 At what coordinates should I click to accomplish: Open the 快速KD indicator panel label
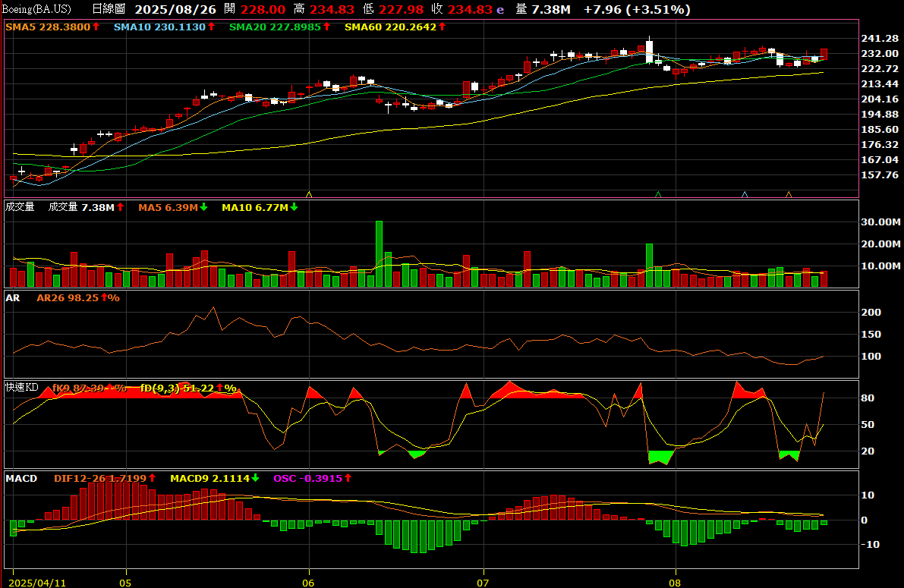point(21,388)
